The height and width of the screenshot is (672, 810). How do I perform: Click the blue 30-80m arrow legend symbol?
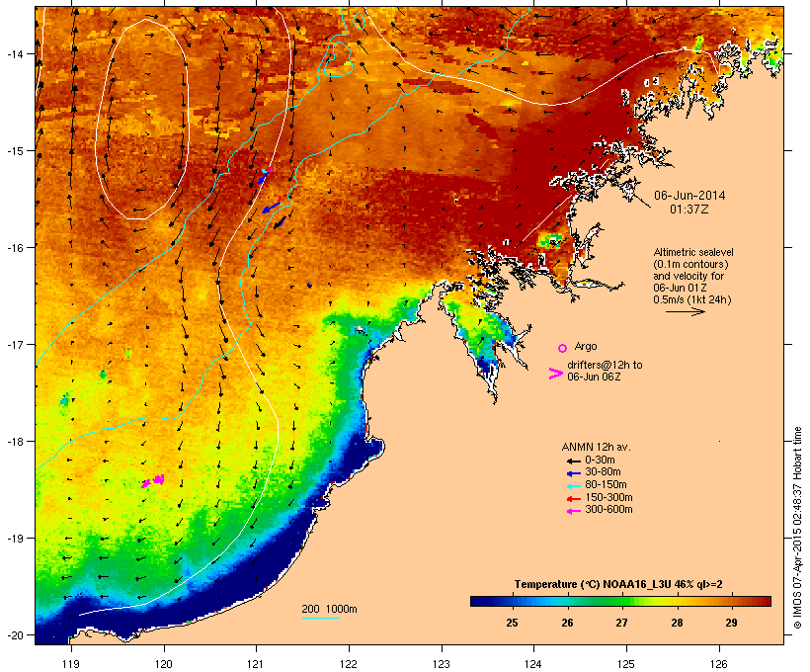[x=573, y=473]
